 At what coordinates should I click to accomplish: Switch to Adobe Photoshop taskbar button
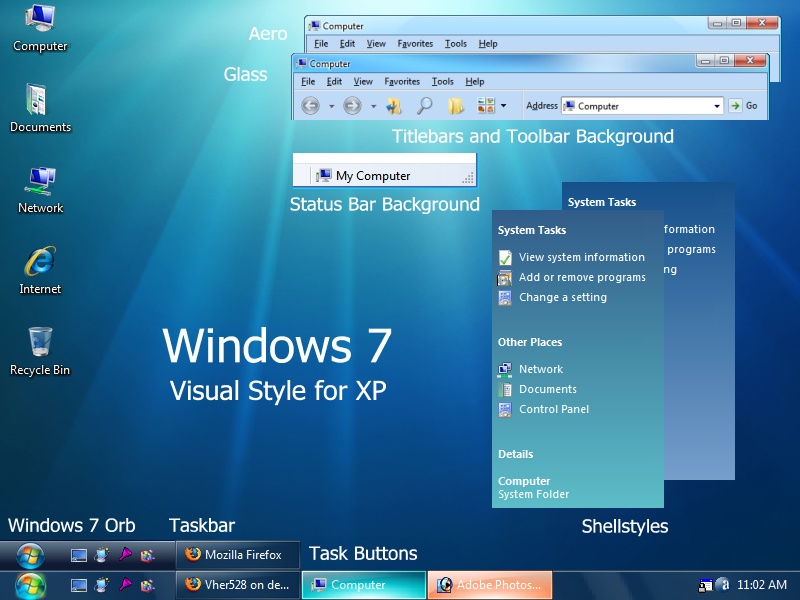tap(490, 585)
